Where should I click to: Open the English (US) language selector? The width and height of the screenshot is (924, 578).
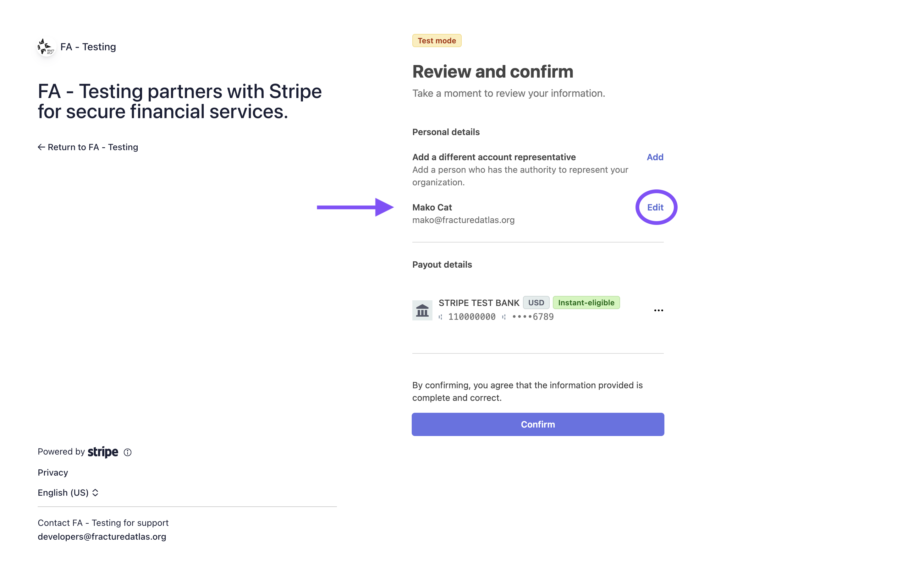pyautogui.click(x=68, y=492)
